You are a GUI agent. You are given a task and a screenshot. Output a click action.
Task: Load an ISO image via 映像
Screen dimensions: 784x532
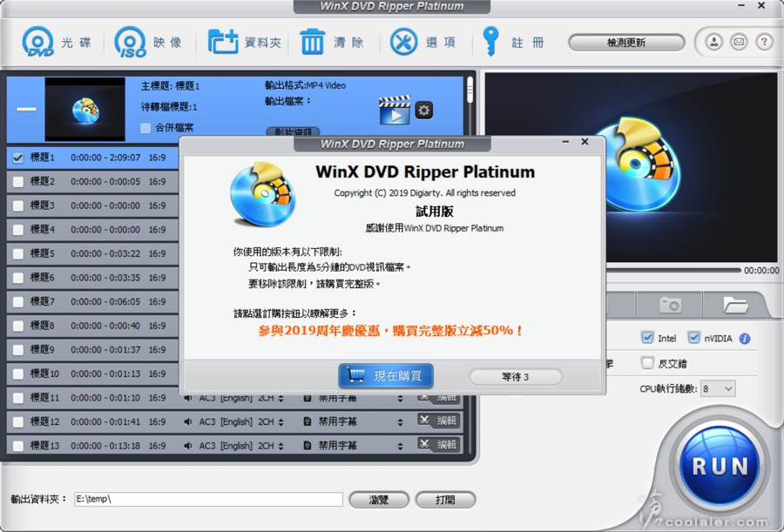148,42
